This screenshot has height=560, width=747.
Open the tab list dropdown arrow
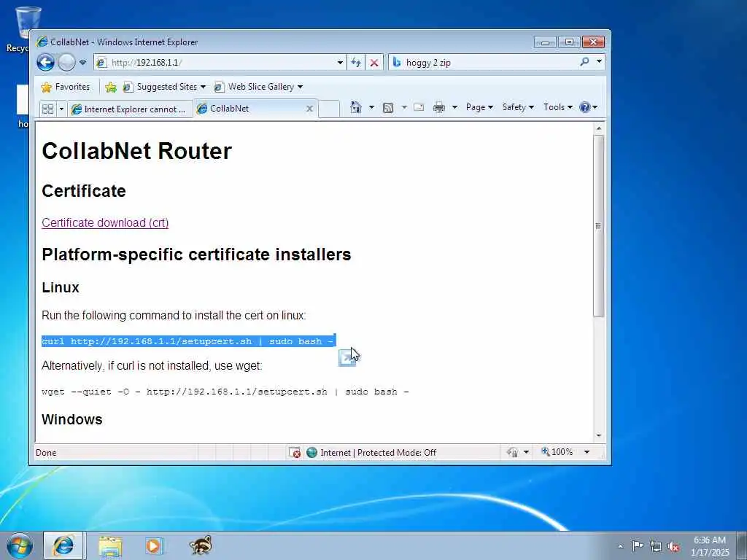pyautogui.click(x=61, y=109)
